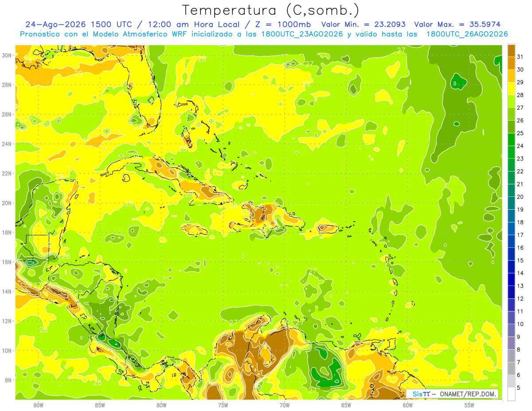Viewport: 532px width, 411px height.
Task: Click the brown swatch above legend value 31
Action: tap(511, 51)
